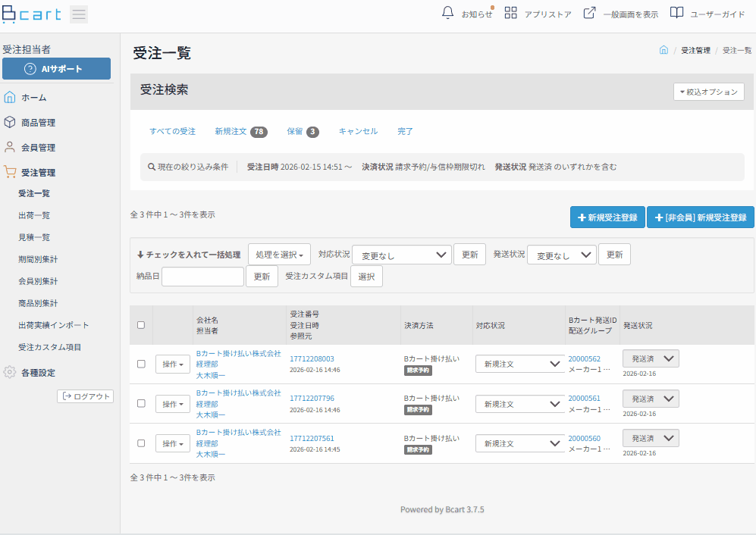Expand the 絞込オプション filter dropdown
The image size is (756, 535).
(x=708, y=92)
